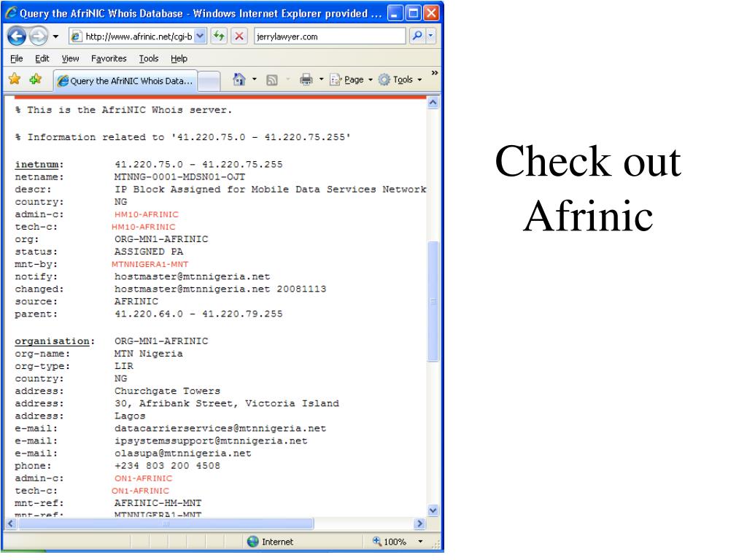Click the organisation link
The width and height of the screenshot is (747, 560).
click(x=52, y=341)
